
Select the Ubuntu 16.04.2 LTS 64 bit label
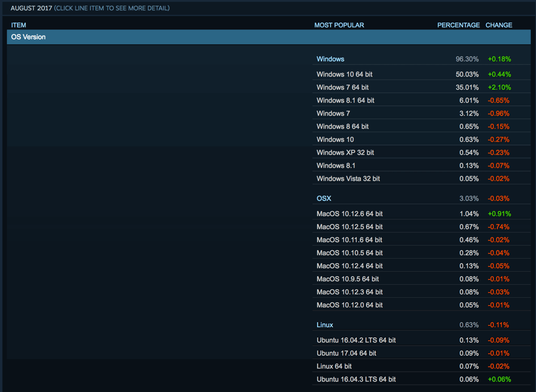click(356, 340)
